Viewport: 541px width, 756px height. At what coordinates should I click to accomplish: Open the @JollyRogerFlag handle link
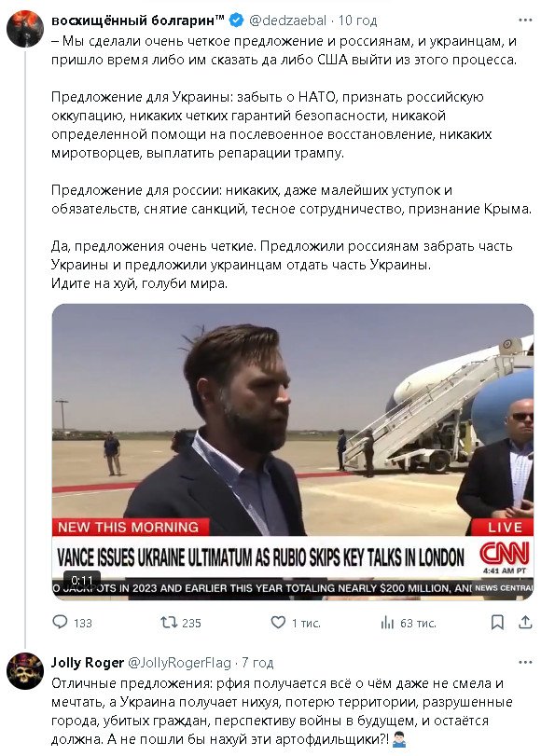[179, 663]
